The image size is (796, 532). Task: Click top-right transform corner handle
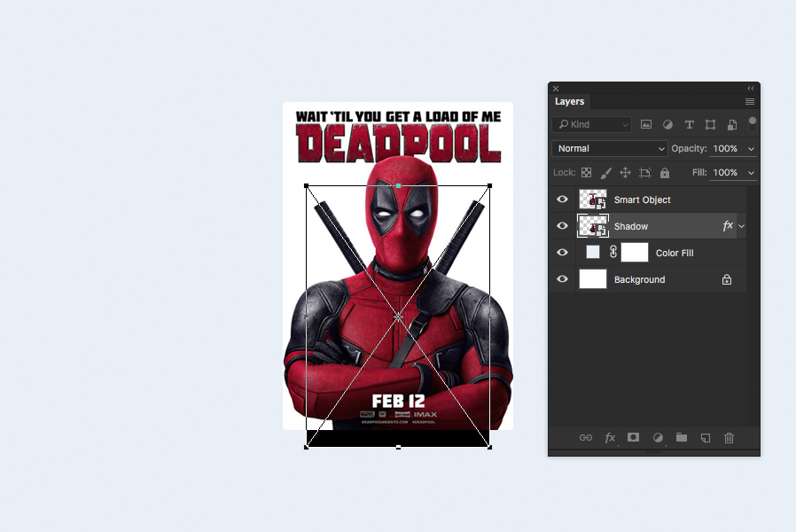tap(489, 186)
